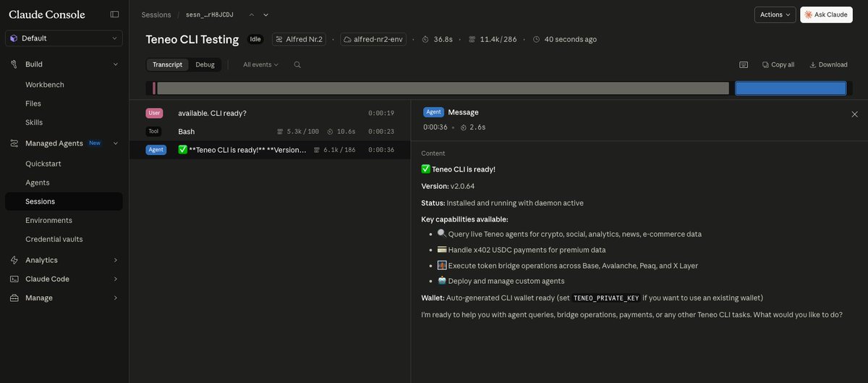Click the blue timeline segment
The width and height of the screenshot is (868, 383).
coord(791,88)
